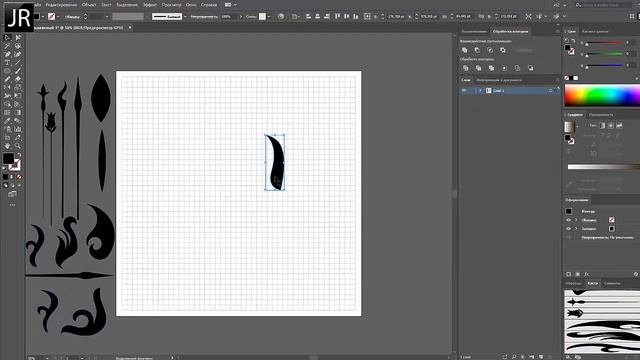This screenshot has height=360, width=640.
Task: Click Minus Front shape mode icon
Action: click(x=477, y=50)
